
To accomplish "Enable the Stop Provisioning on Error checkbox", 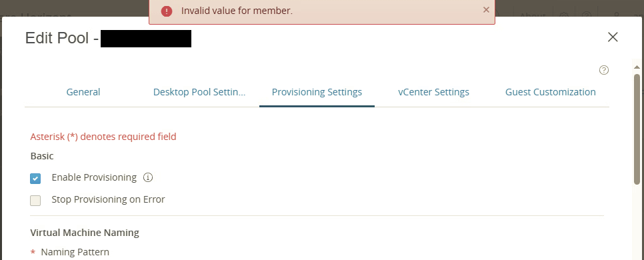I will click(35, 201).
